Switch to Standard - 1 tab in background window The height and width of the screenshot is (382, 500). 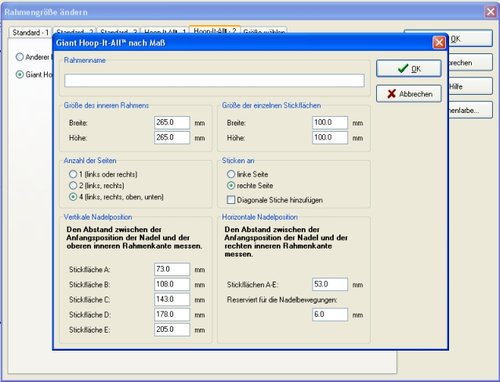click(30, 33)
